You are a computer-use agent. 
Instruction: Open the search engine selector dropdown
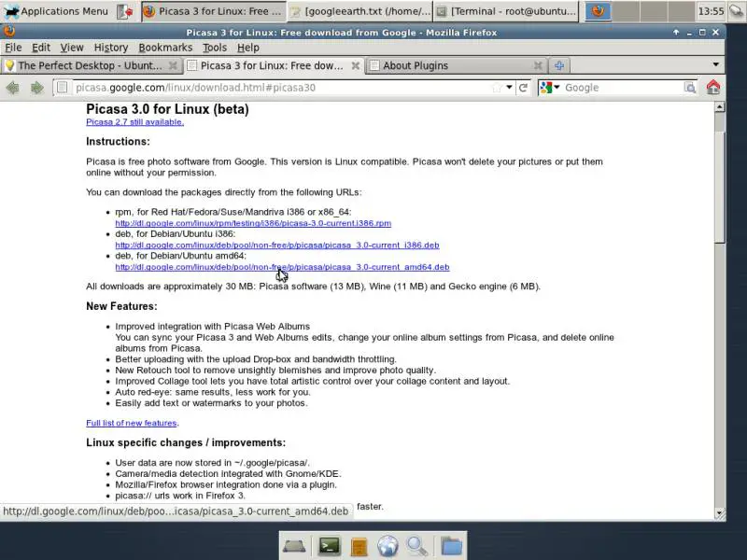click(550, 88)
